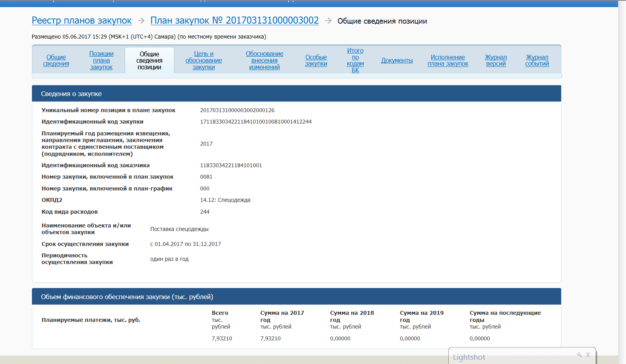Screen dimensions: 626x364
Task: Go to План закупок № 201703131000003002 link
Action: coord(234,20)
